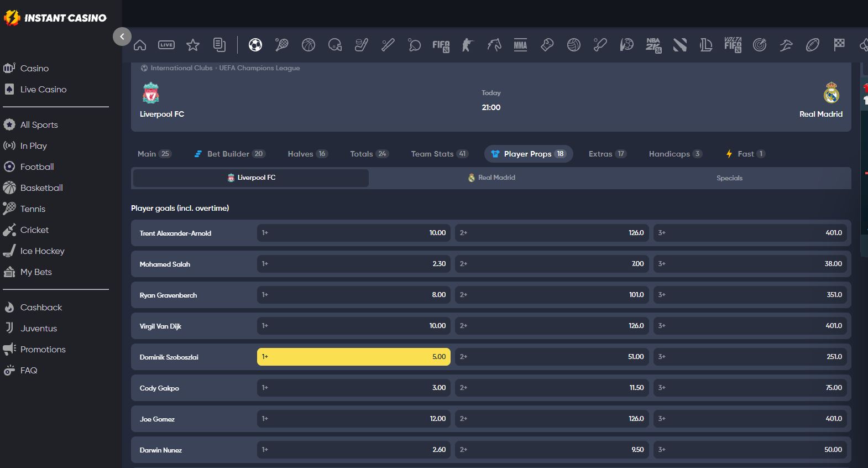Open Live Casino from sidebar
The height and width of the screenshot is (468, 868).
[x=43, y=89]
